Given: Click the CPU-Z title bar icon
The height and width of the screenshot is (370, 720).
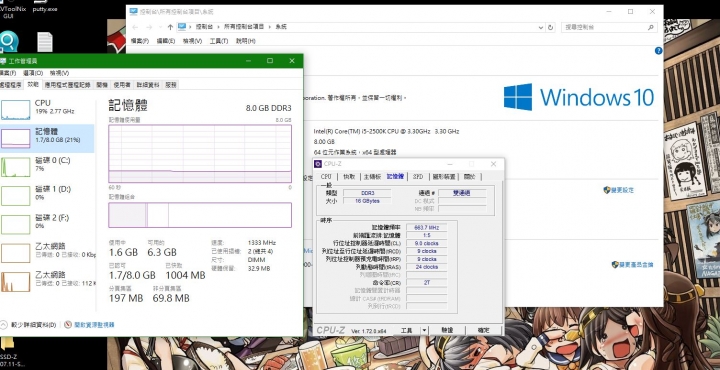Looking at the screenshot, I should [318, 164].
